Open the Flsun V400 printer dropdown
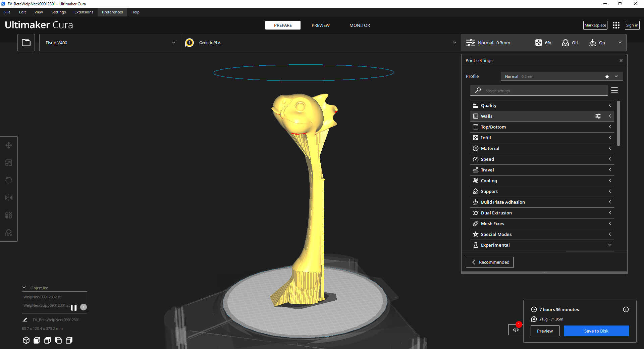 tap(110, 43)
